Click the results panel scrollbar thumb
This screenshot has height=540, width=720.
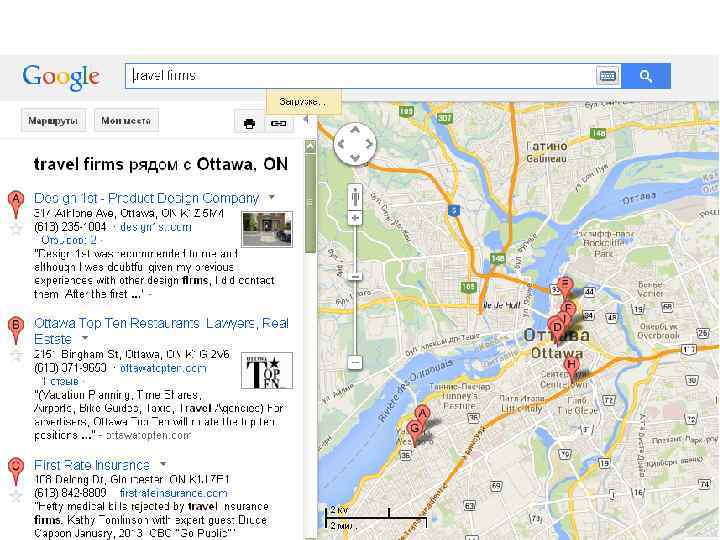point(310,202)
